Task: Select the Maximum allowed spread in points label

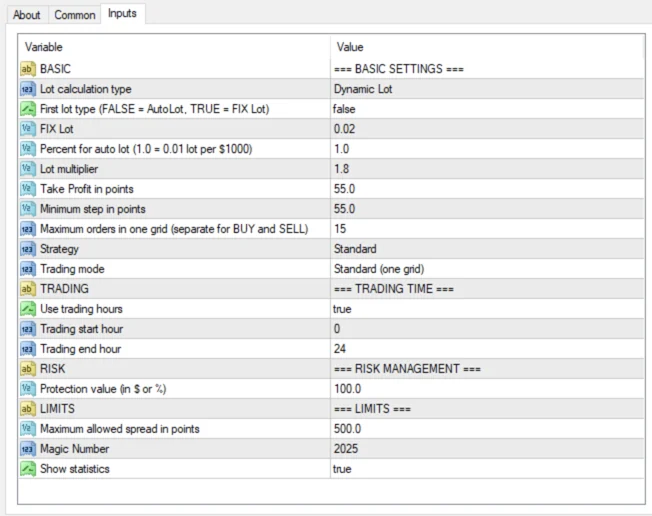Action: (120, 429)
